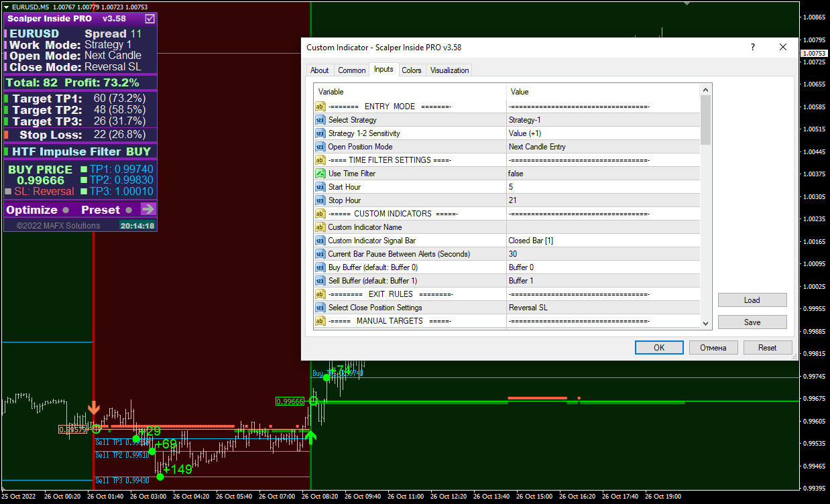Toggle the Preset dot indicator
This screenshot has width=830, height=504.
click(x=129, y=210)
